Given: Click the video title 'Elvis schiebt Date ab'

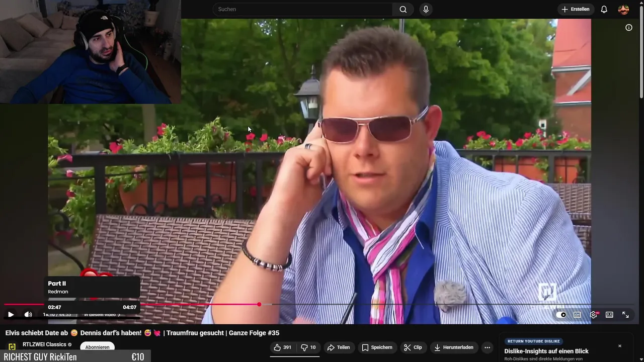Looking at the screenshot, I should tap(142, 333).
